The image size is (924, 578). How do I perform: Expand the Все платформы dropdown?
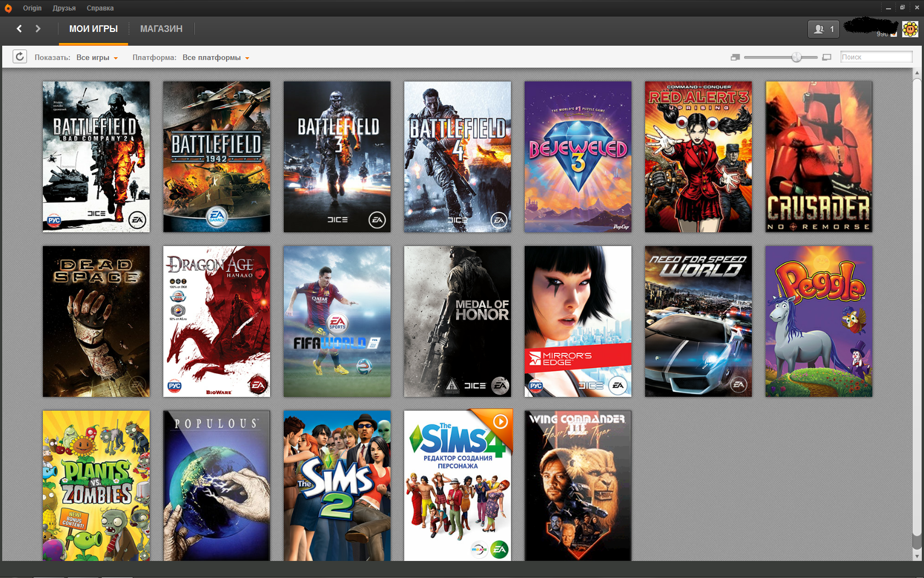click(x=216, y=58)
